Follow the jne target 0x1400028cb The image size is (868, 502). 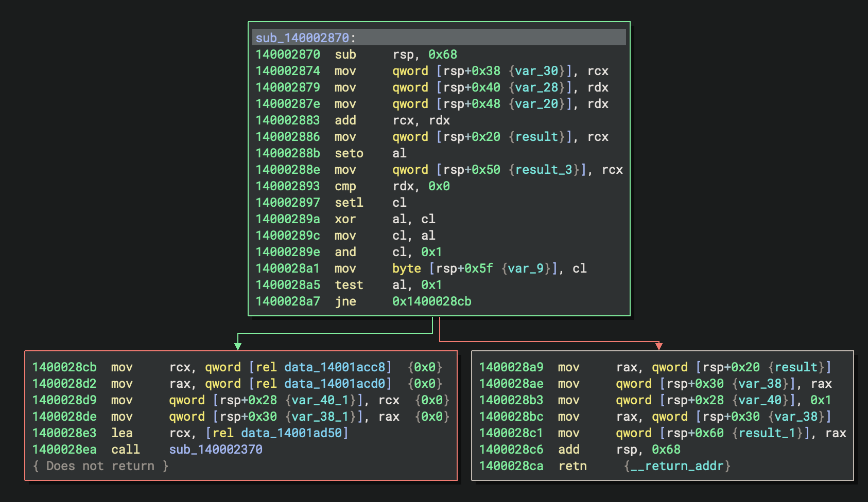[x=431, y=301]
